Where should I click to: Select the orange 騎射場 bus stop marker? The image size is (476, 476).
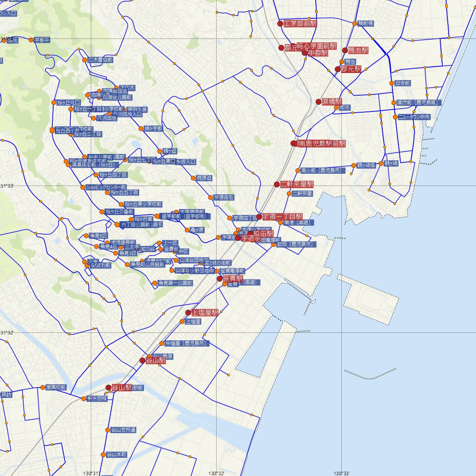click(355, 24)
